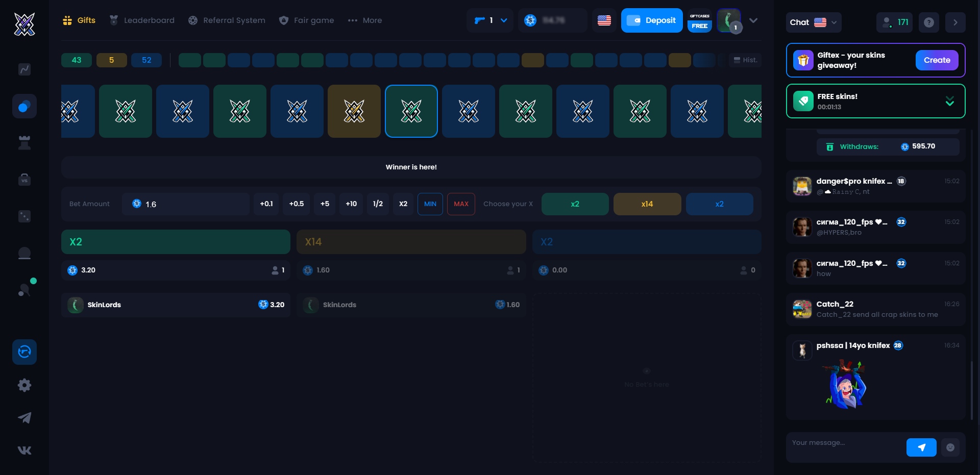The image size is (980, 475).
Task: Click the Bet Amount input field
Action: (186, 204)
